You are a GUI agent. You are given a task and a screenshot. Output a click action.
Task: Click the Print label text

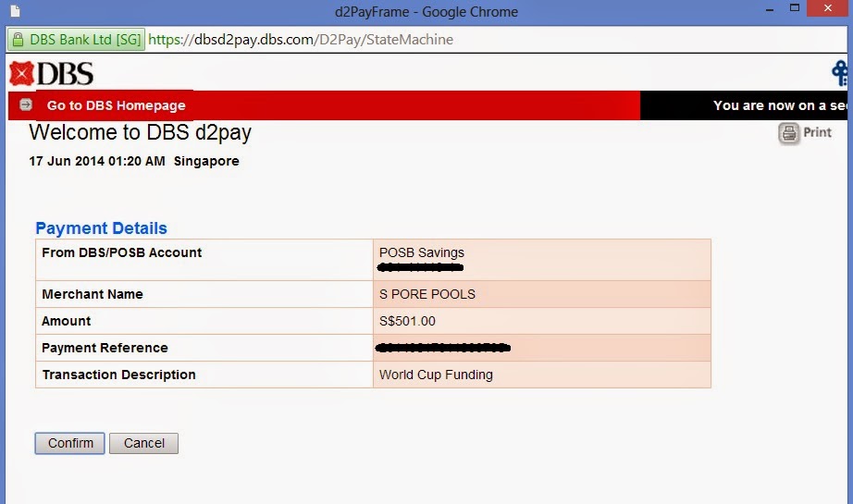pos(817,132)
